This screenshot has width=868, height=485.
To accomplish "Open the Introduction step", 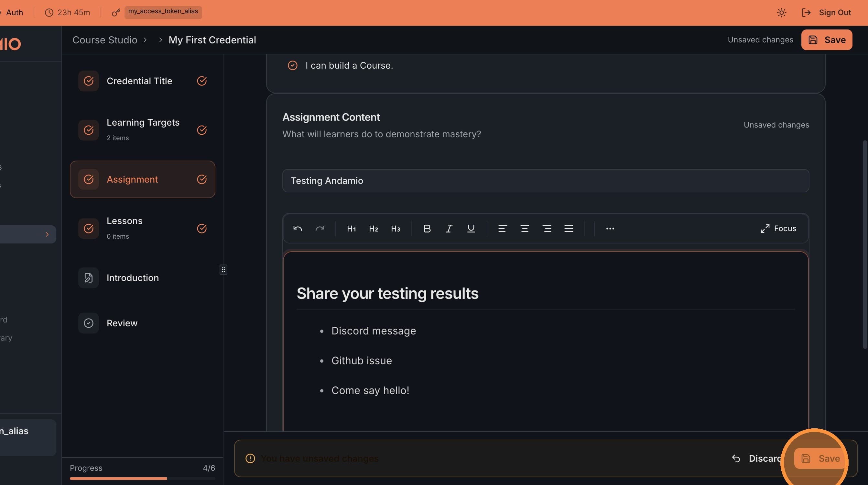I will pyautogui.click(x=132, y=278).
